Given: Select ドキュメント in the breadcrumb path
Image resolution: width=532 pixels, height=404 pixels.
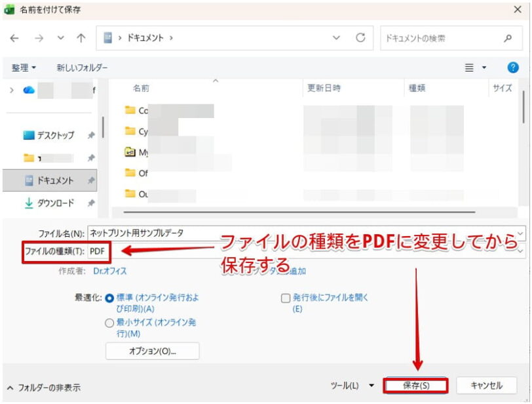Looking at the screenshot, I should tap(145, 38).
